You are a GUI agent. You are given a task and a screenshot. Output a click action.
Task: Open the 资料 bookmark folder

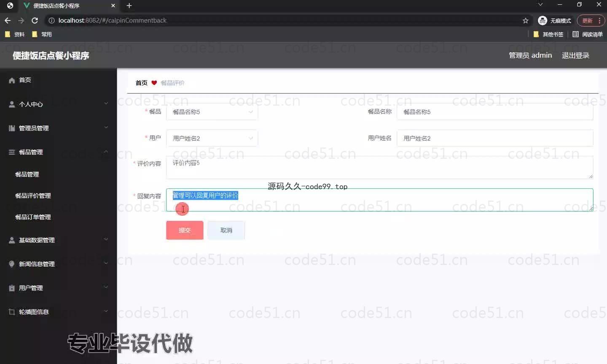15,34
